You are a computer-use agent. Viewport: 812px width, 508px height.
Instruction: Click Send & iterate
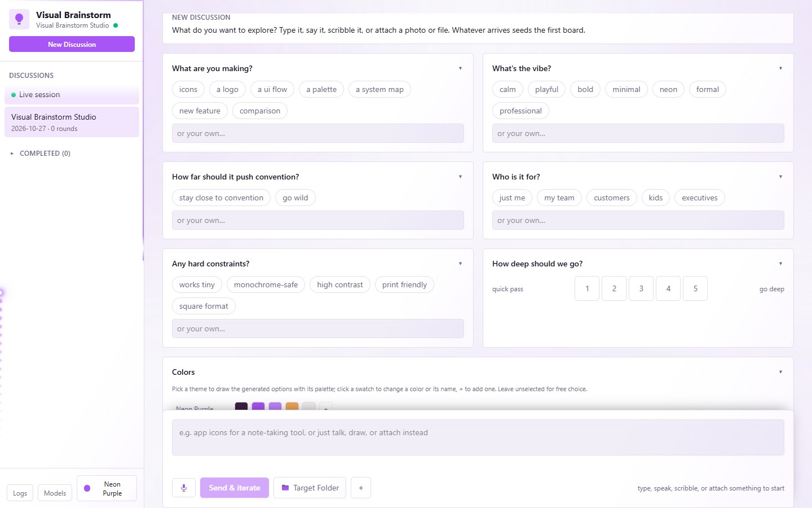point(235,488)
